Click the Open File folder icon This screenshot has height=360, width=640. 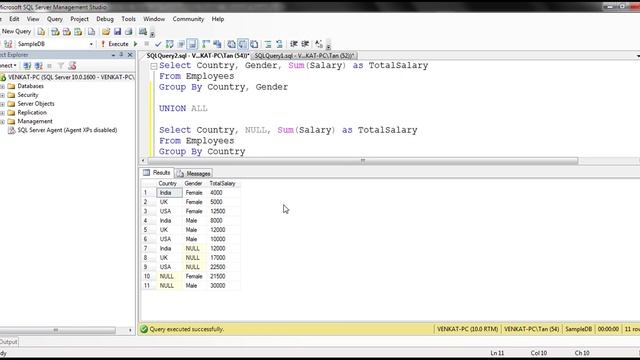[x=106, y=31]
